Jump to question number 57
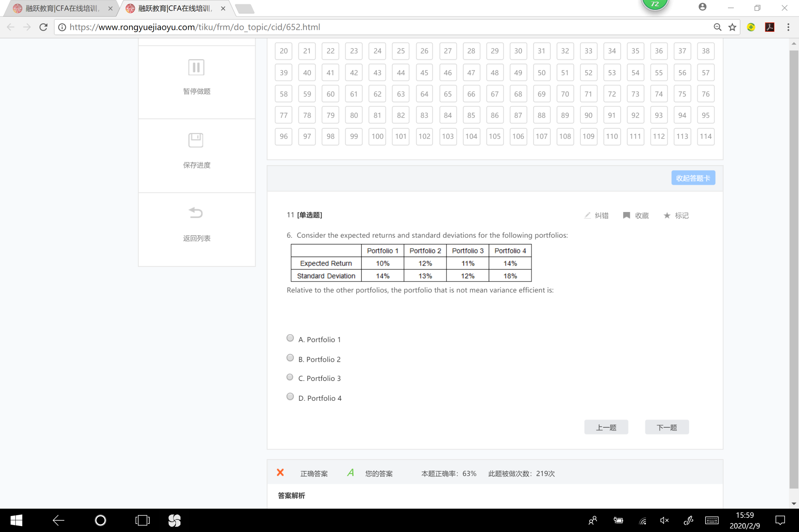Viewport: 799px width, 532px height. pyautogui.click(x=705, y=73)
